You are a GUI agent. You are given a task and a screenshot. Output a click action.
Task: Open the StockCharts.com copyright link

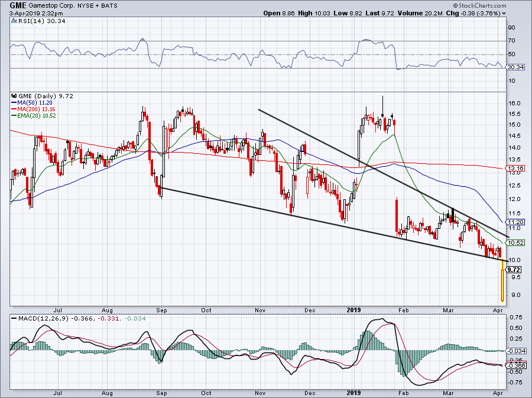coord(479,5)
